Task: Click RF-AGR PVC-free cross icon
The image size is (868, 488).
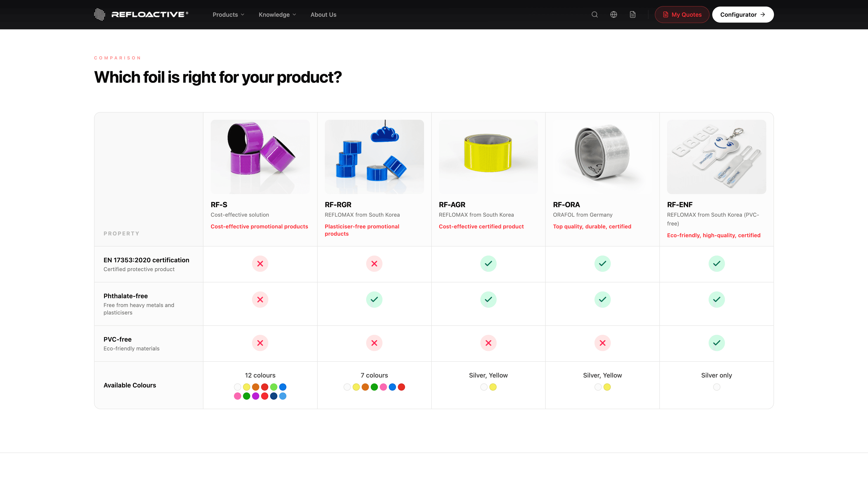Action: click(x=488, y=343)
